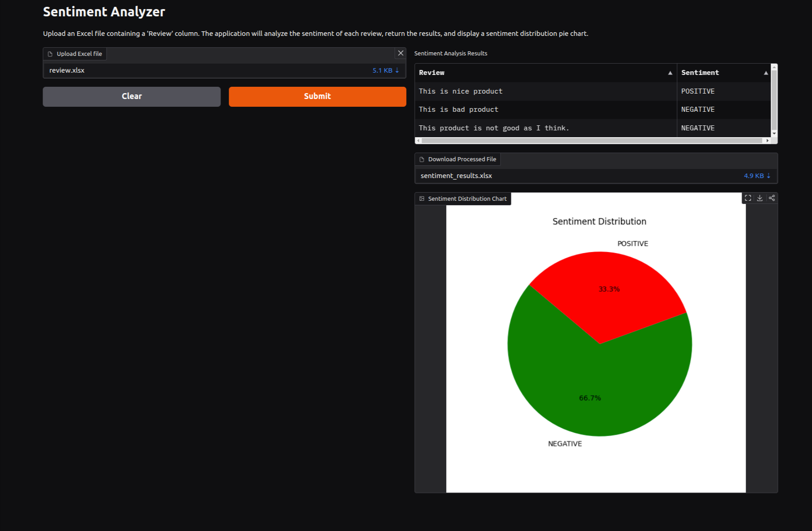Sort table by Sentiment column arrow
The width and height of the screenshot is (812, 531).
click(x=766, y=73)
